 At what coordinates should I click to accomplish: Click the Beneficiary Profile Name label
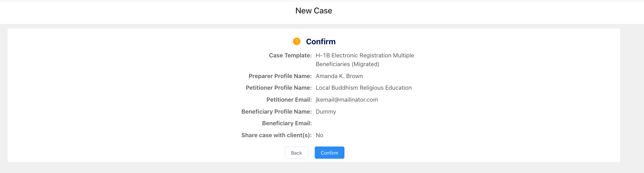pos(276,112)
